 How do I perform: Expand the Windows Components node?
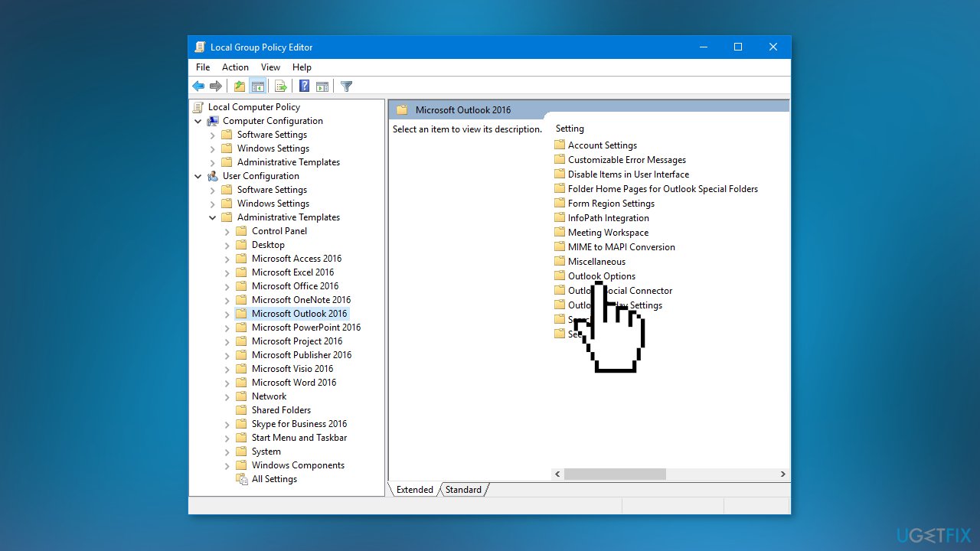(227, 465)
